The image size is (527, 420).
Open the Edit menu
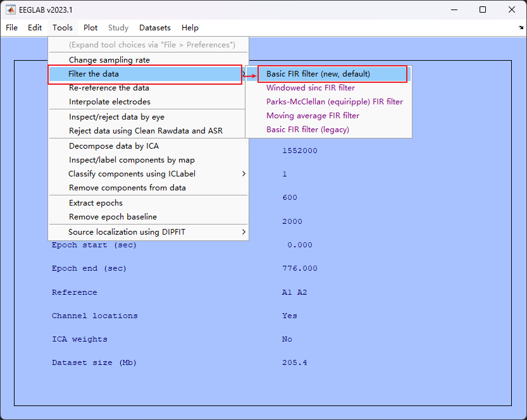pyautogui.click(x=35, y=28)
